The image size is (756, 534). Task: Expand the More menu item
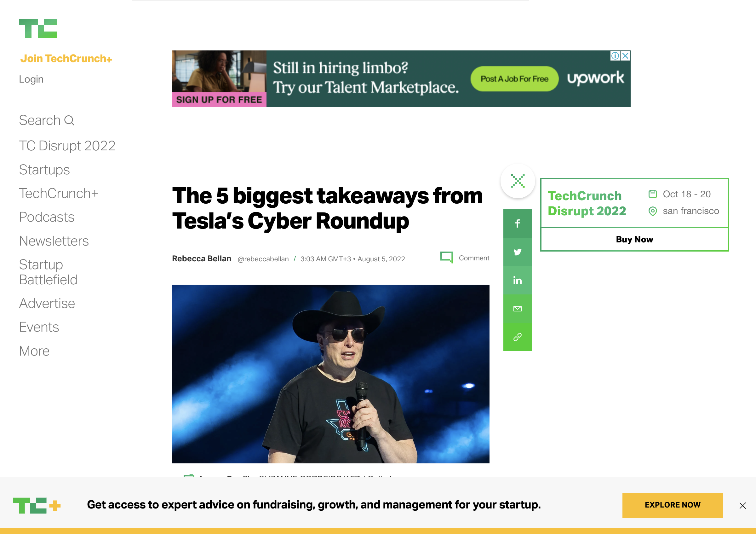click(34, 351)
